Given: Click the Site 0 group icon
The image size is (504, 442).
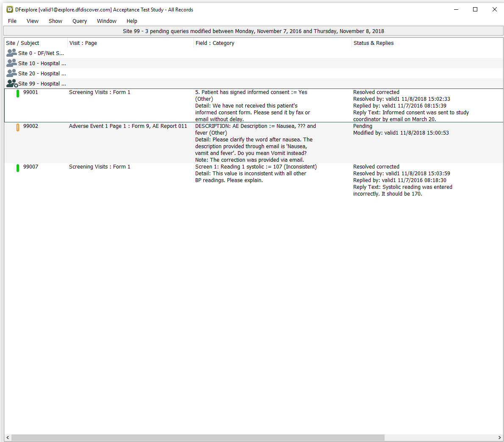Looking at the screenshot, I should (x=11, y=53).
